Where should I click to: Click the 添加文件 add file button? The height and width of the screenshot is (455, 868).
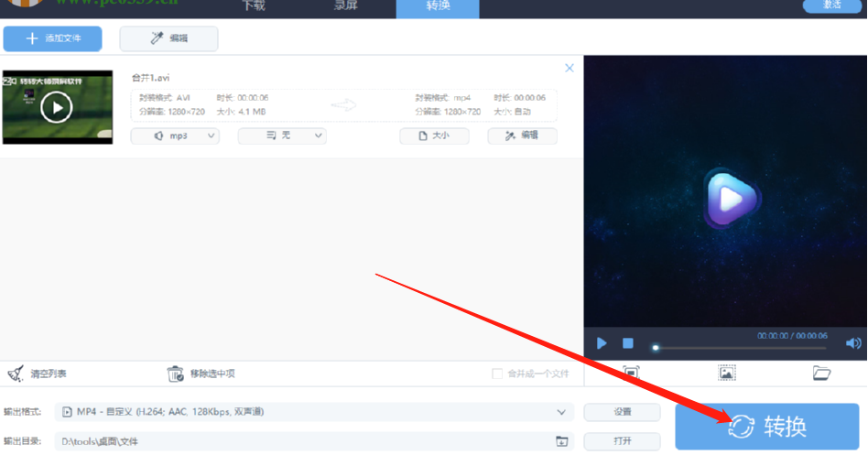point(52,38)
